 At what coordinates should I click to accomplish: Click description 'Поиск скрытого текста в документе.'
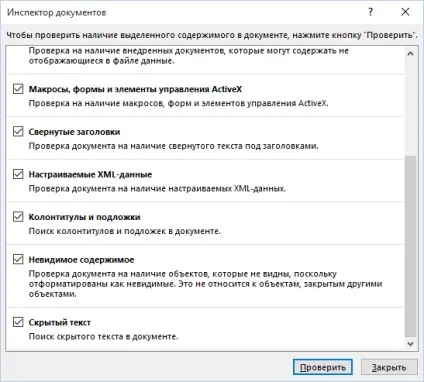(103, 337)
